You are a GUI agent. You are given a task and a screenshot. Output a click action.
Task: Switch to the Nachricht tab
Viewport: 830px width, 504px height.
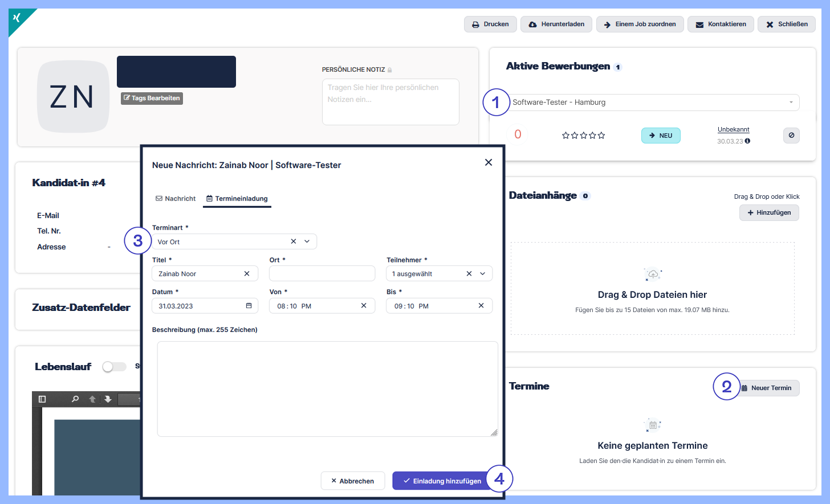tap(176, 199)
